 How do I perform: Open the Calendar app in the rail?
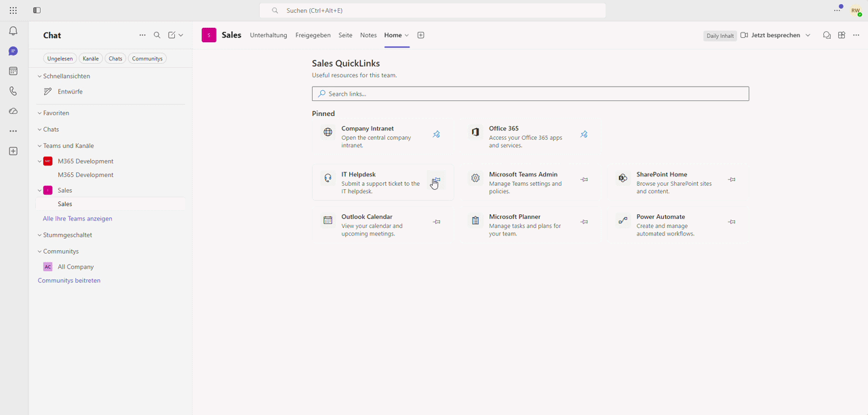13,71
